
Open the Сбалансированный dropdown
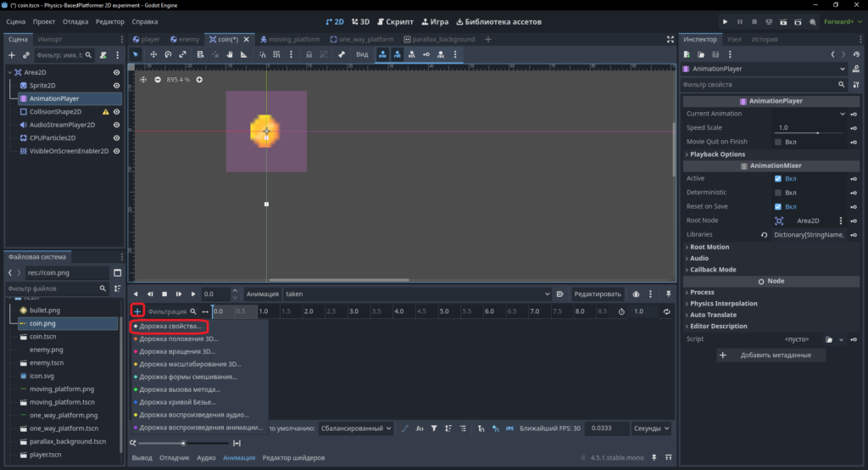click(356, 428)
